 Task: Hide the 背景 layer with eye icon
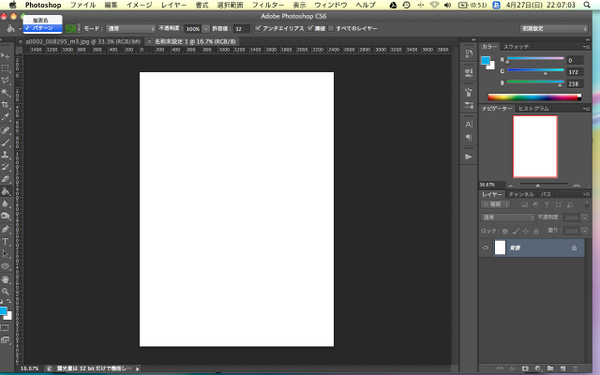[x=486, y=248]
